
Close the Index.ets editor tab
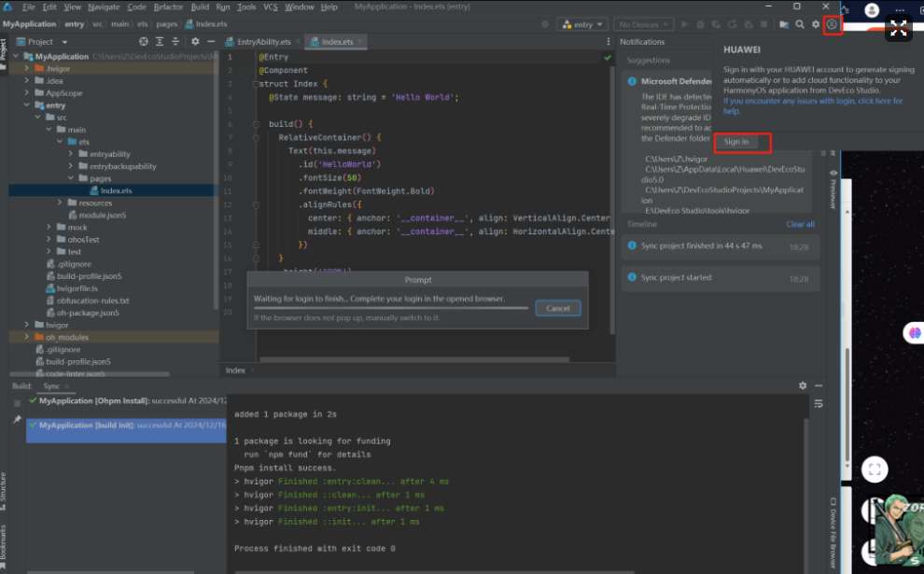tap(359, 42)
